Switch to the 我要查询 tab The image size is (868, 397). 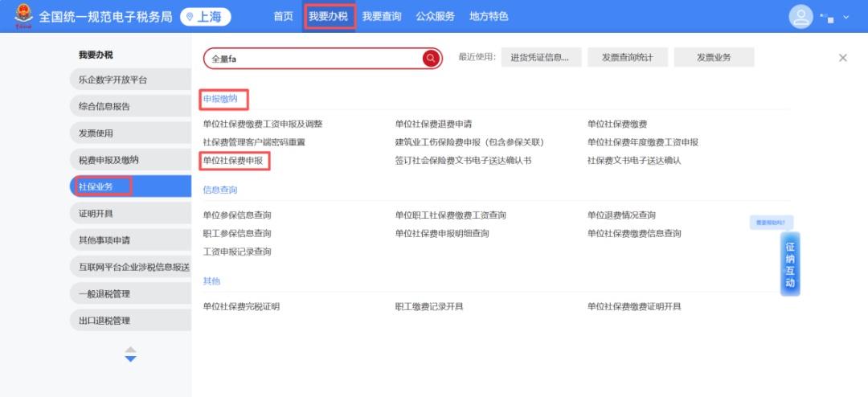point(382,17)
